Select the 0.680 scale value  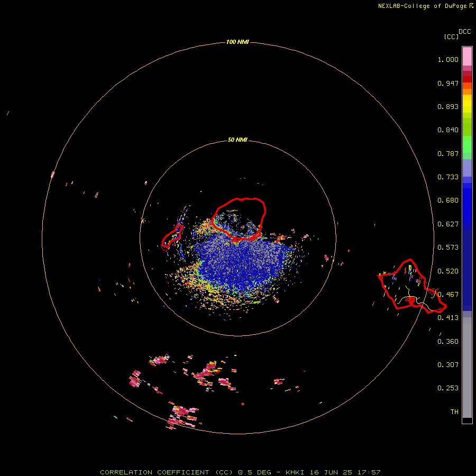[448, 200]
